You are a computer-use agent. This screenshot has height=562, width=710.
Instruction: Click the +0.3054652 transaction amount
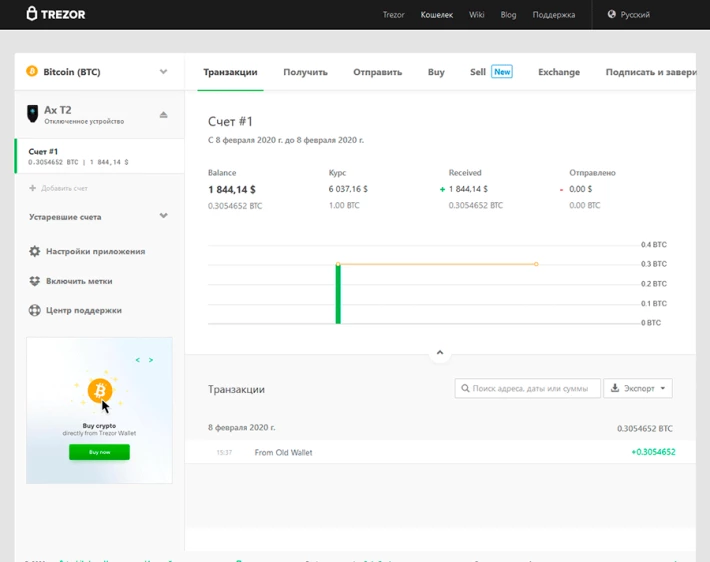coord(653,452)
